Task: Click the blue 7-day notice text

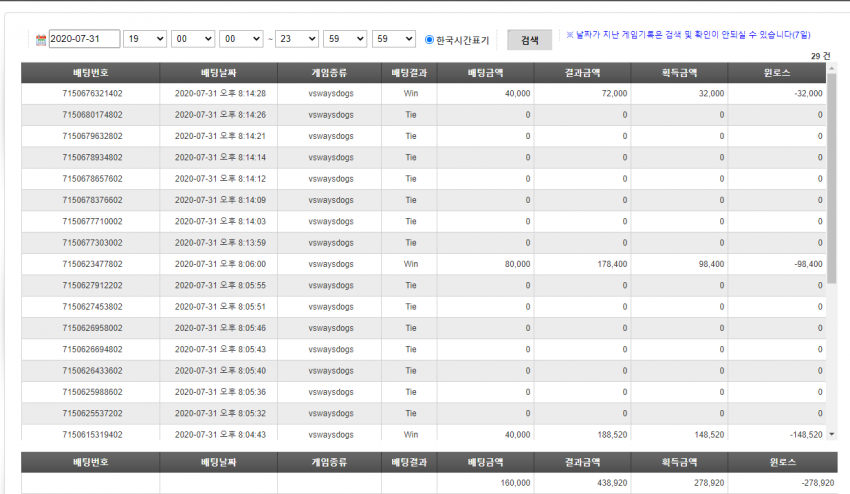Action: (688, 35)
